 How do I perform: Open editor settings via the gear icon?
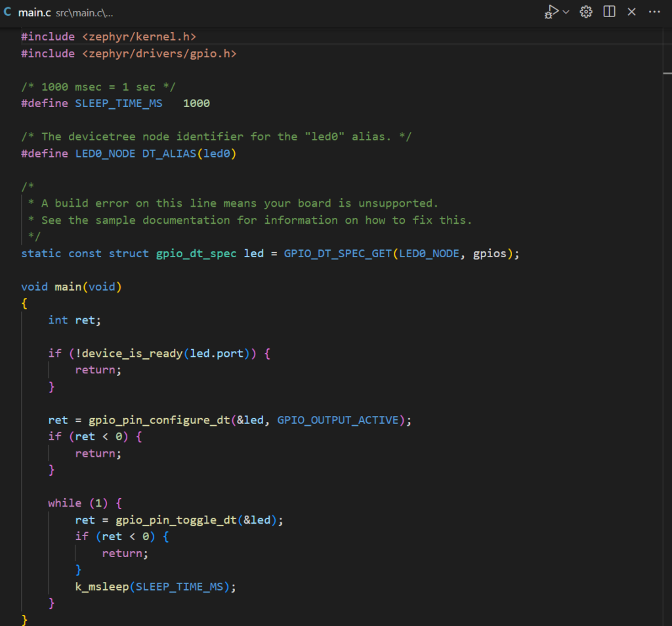point(585,11)
